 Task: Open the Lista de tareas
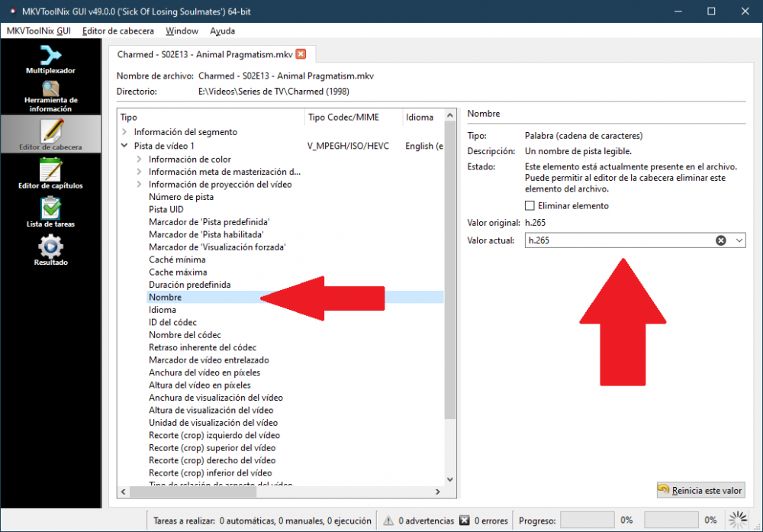(50, 211)
